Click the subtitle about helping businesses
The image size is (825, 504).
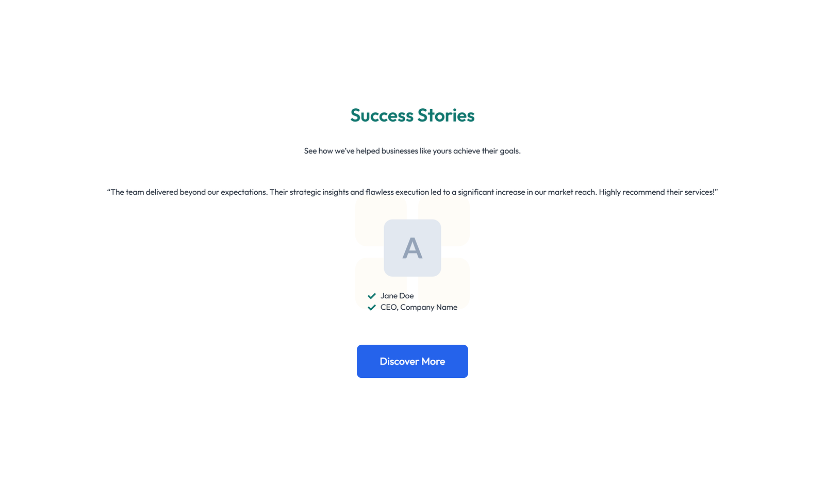412,151
